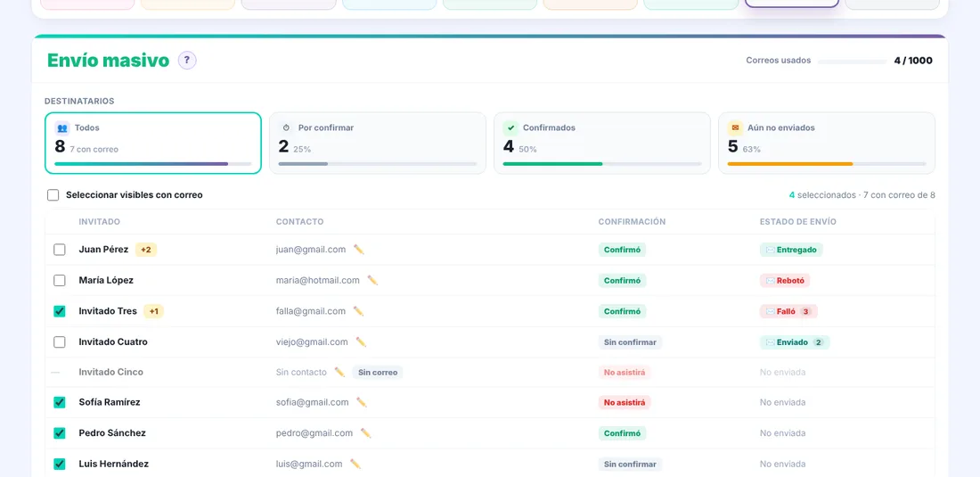Click the Sin confirmar badge for Luis Hernández

pyautogui.click(x=630, y=465)
